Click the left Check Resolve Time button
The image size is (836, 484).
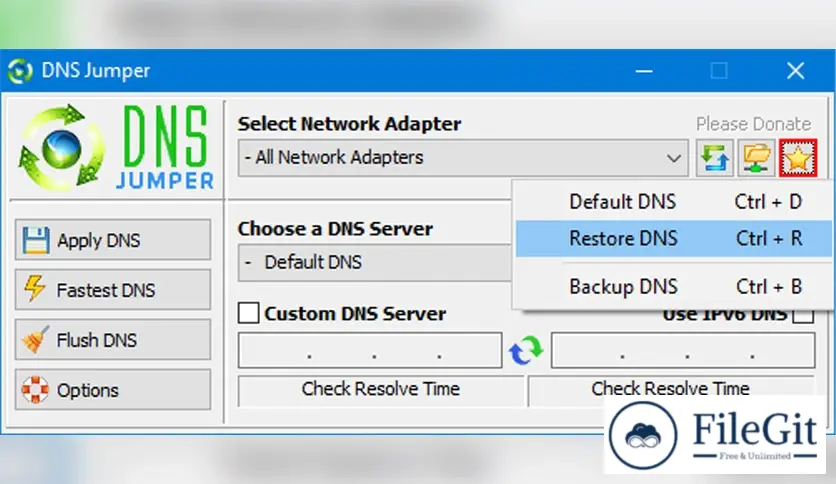click(381, 391)
